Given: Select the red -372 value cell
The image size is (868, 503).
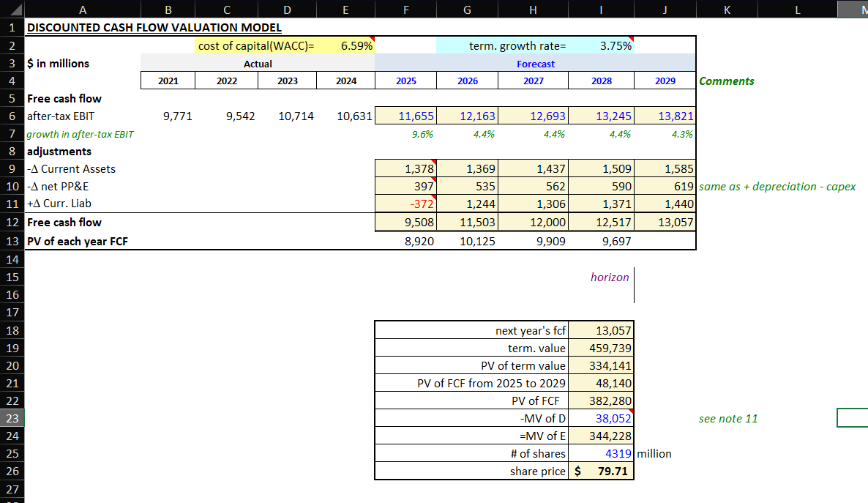Looking at the screenshot, I should click(405, 204).
